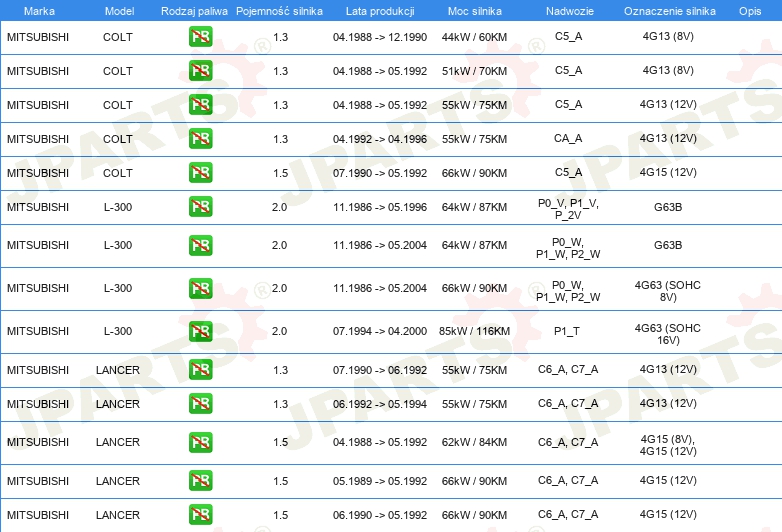
Task: Click petrol icon in L-300 85kW / 116KM row
Action: [200, 331]
